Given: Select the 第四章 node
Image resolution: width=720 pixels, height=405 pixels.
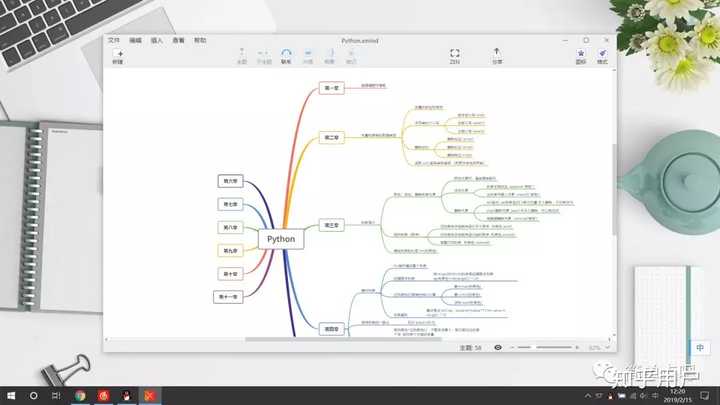Looking at the screenshot, I should [332, 329].
